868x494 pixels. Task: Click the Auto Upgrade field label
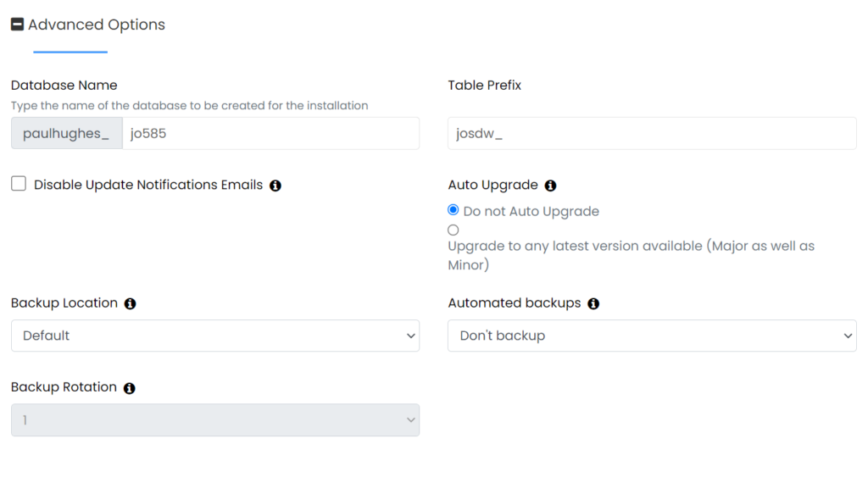(x=492, y=185)
